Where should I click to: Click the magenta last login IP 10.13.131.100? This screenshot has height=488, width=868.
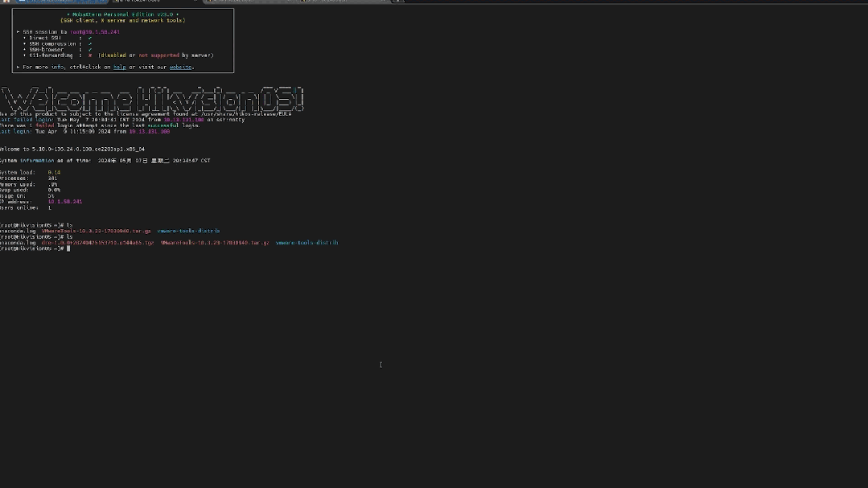(x=150, y=132)
